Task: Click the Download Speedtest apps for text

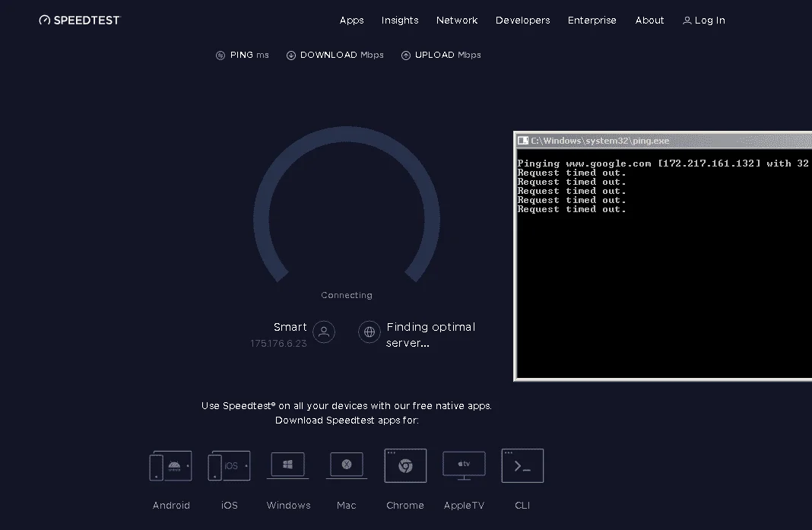Action: pos(347,421)
